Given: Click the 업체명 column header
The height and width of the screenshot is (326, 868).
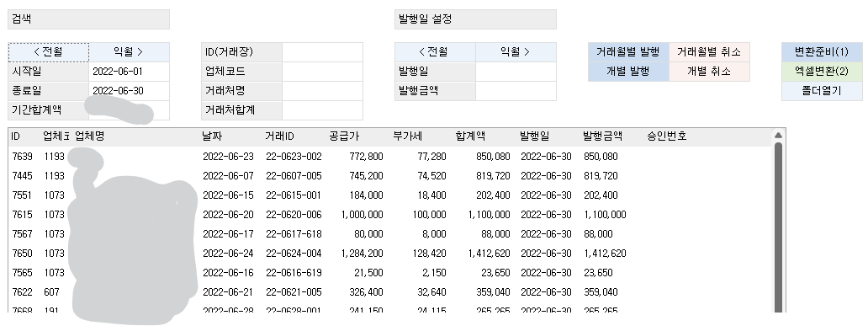Looking at the screenshot, I should [x=90, y=136].
